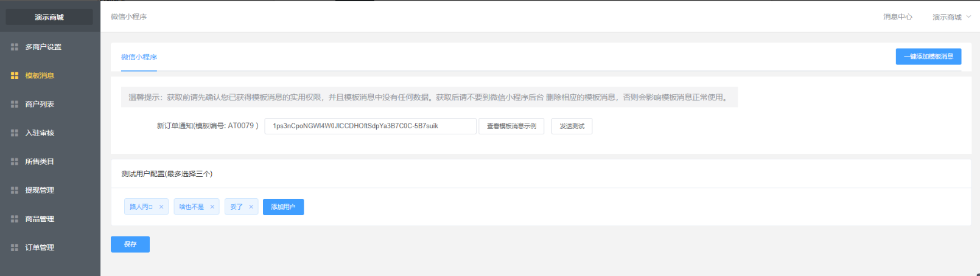Click the grid icon beside 商户列表
Image resolution: width=980 pixels, height=276 pixels.
click(15, 104)
